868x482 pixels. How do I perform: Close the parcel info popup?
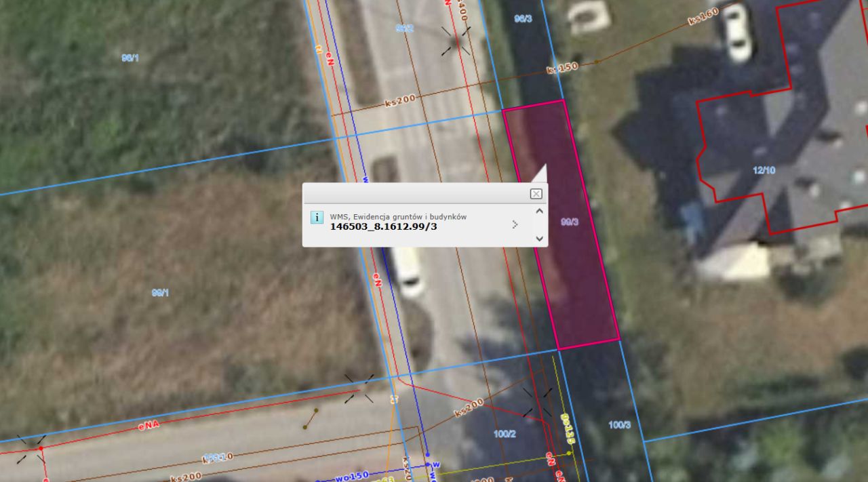[536, 194]
